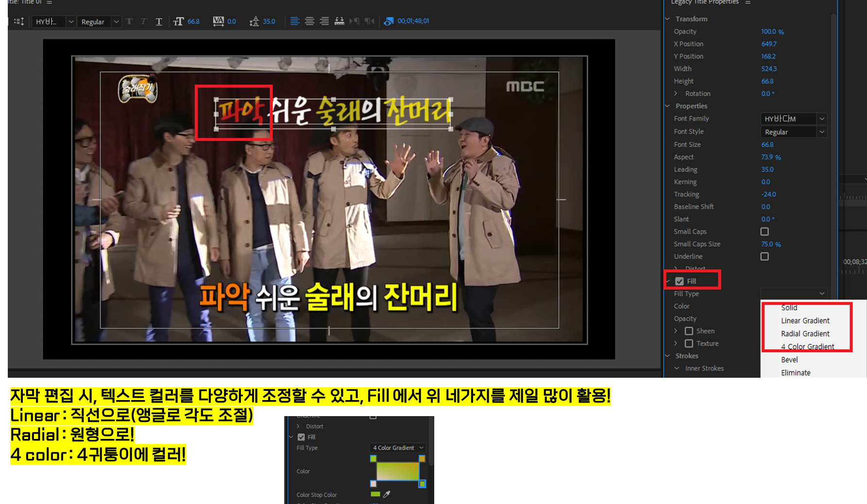Toggle show background video icon

pos(389,21)
